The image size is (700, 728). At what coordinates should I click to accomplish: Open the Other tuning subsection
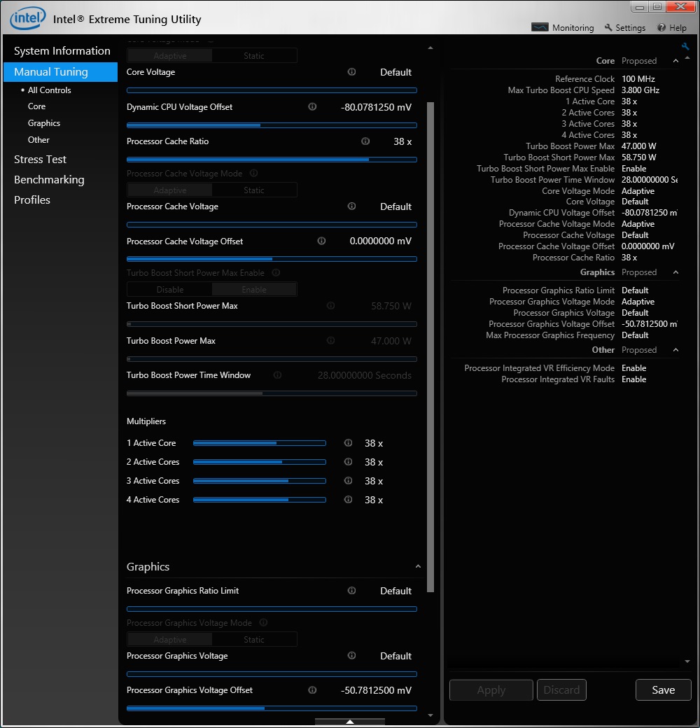pos(38,140)
